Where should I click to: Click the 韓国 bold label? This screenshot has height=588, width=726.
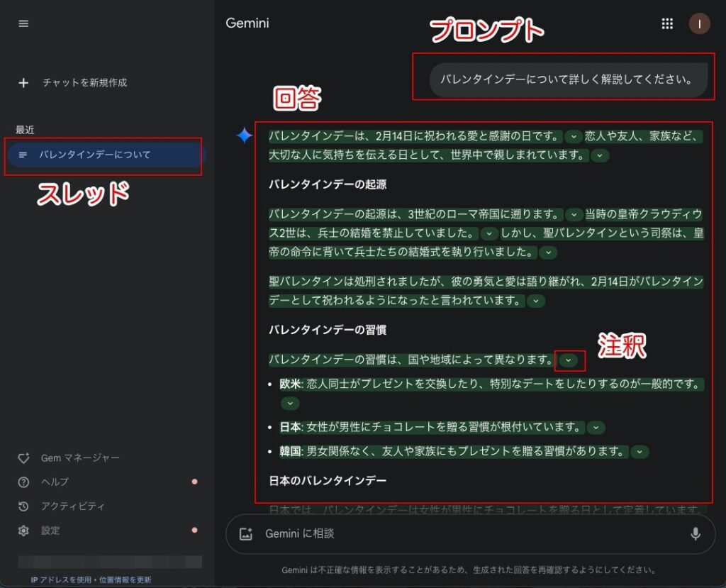click(x=290, y=451)
